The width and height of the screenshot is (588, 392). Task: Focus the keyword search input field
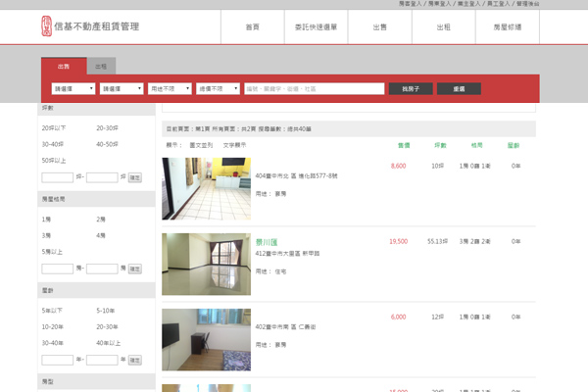tap(315, 88)
